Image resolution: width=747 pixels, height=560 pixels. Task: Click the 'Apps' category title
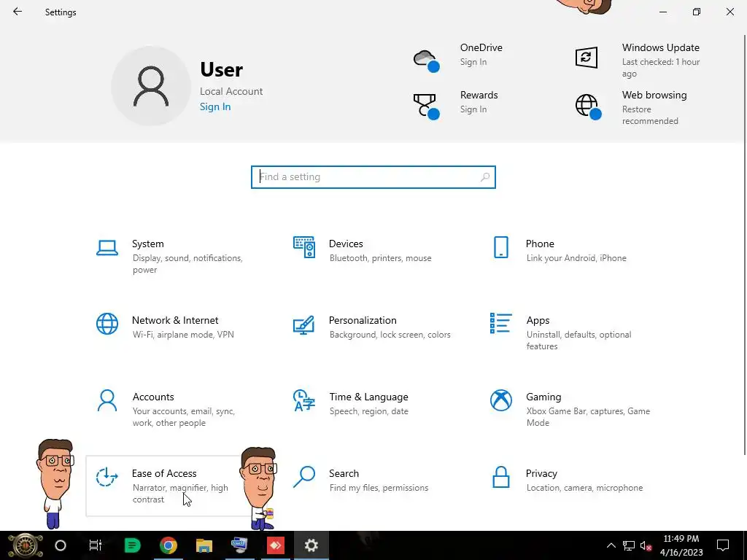[x=538, y=321]
